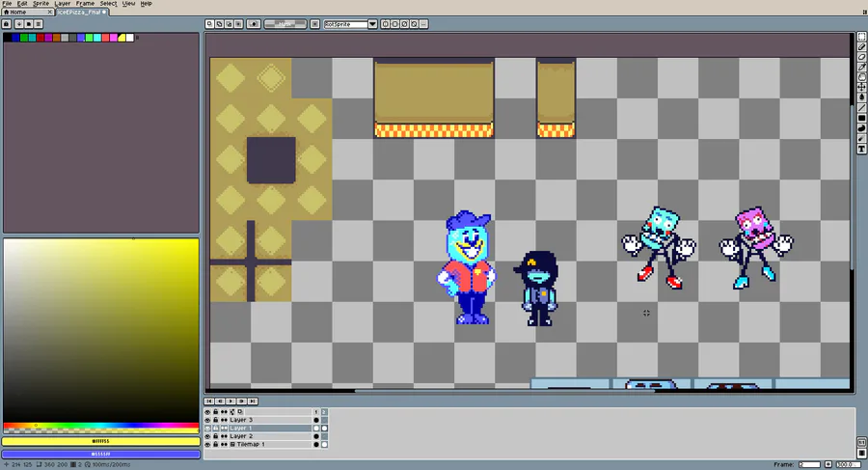Select the Text tool
This screenshot has height=470, width=868.
[862, 149]
